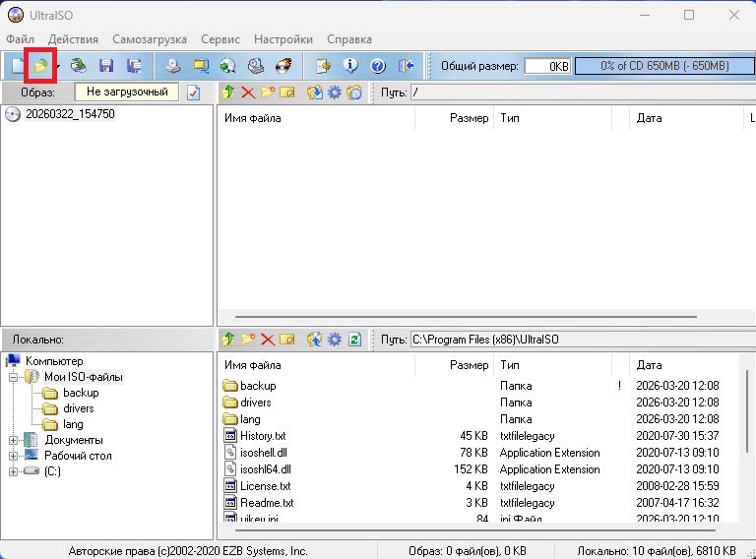756x559 pixels.
Task: Click the 'Не загрузочный' boot status button
Action: 127,93
